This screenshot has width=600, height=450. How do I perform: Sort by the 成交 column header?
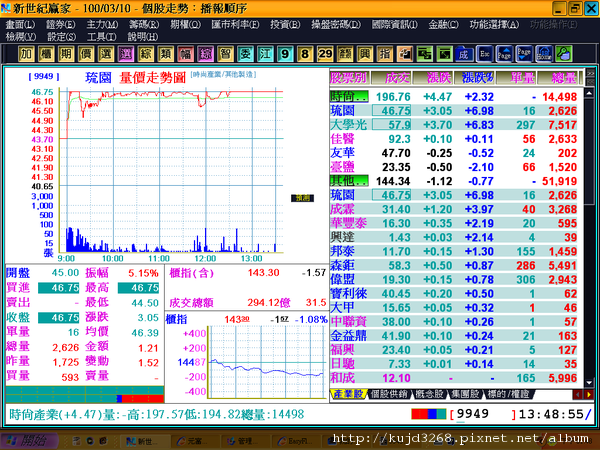click(391, 78)
